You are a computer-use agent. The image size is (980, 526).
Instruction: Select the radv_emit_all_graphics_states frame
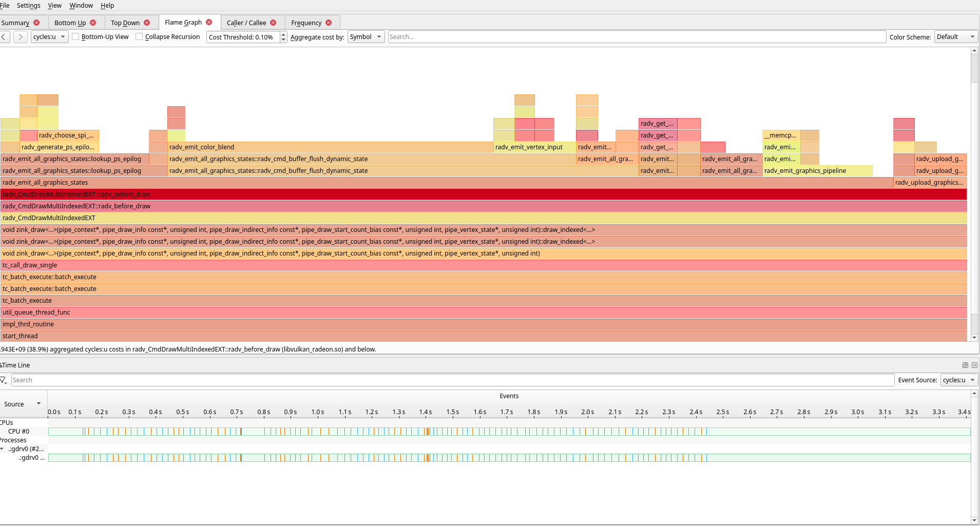click(x=447, y=183)
